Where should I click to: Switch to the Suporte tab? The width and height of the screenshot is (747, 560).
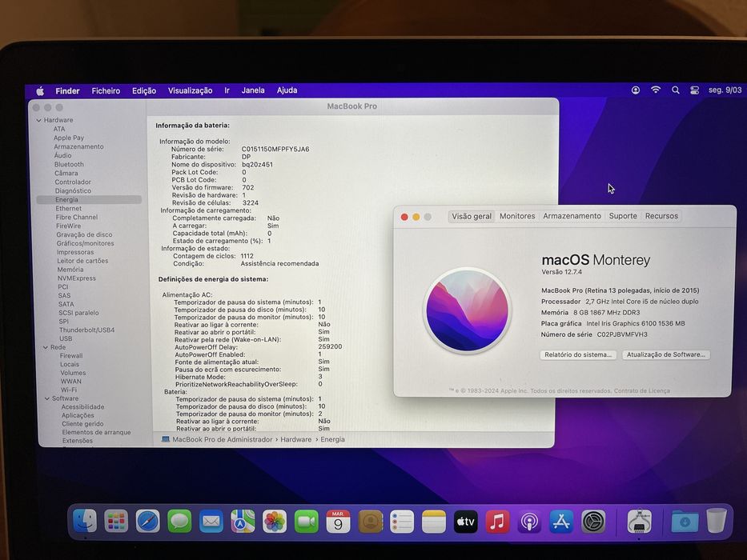coord(623,216)
